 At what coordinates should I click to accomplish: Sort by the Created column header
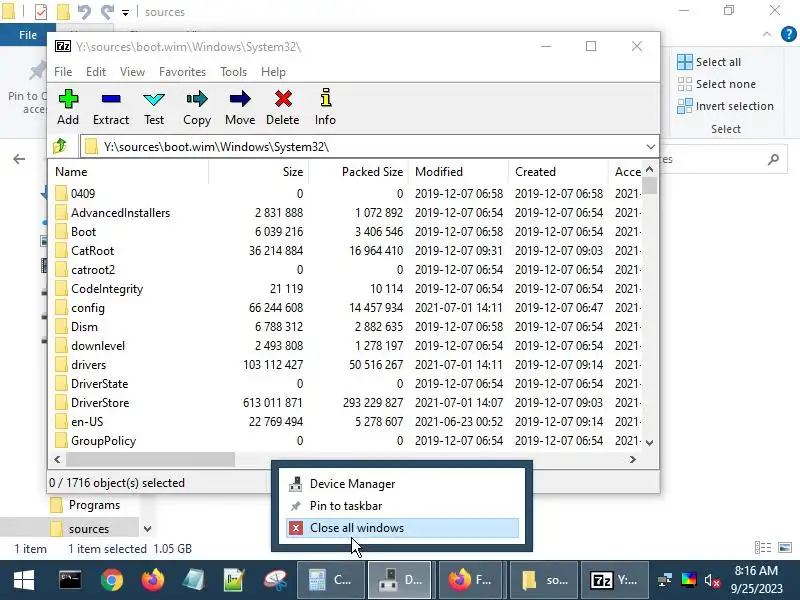(x=558, y=171)
